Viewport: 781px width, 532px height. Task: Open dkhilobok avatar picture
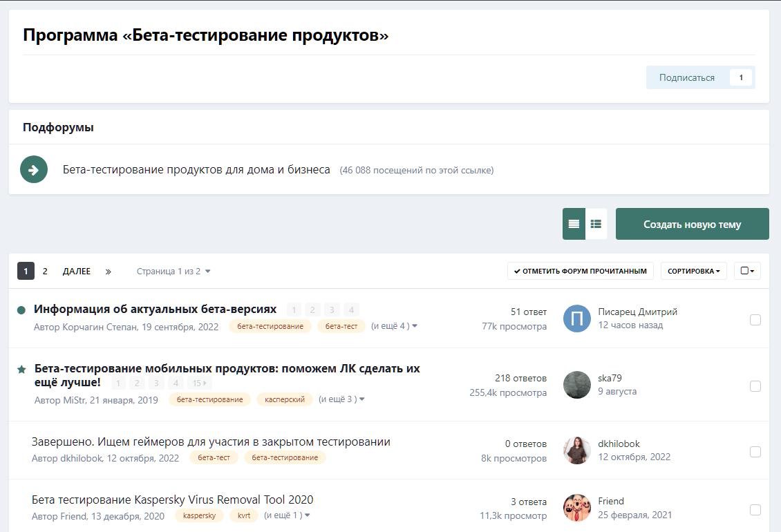(577, 450)
